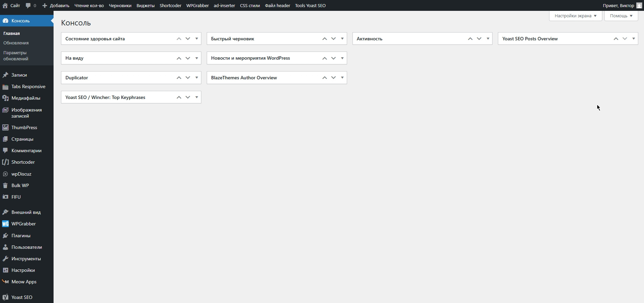Toggle the Top Keyphrases panel triangle

pos(197,97)
